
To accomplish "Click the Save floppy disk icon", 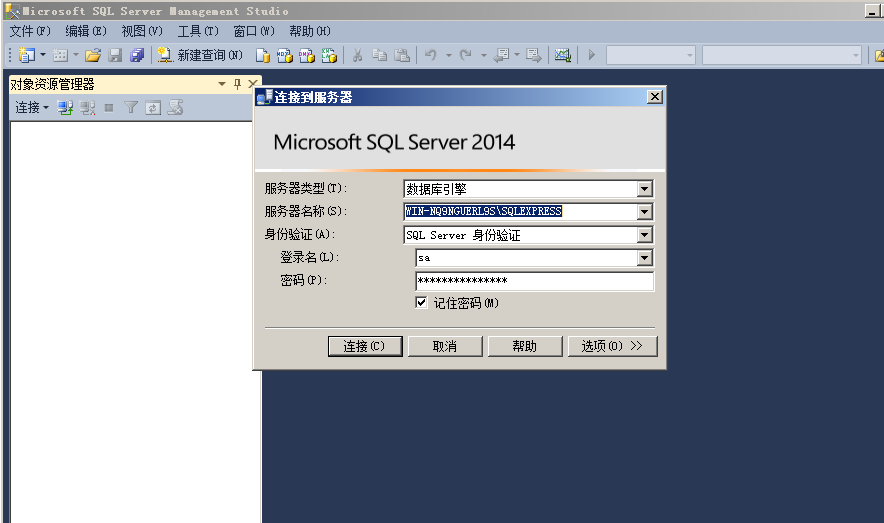I will click(116, 55).
